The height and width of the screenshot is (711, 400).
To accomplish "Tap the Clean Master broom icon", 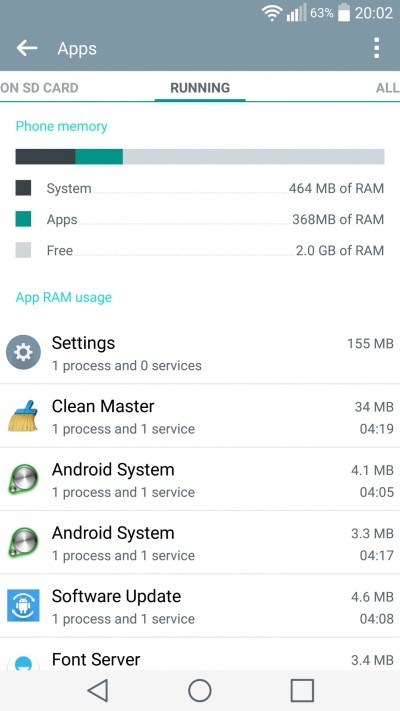I will point(23,415).
